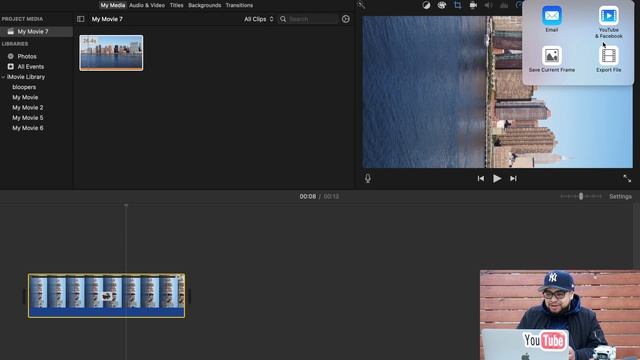
Task: Open the My Movie event
Action: 25,97
